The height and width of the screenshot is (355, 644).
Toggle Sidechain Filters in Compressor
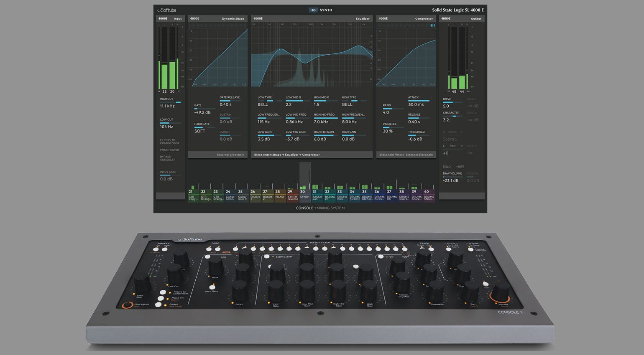coord(391,155)
